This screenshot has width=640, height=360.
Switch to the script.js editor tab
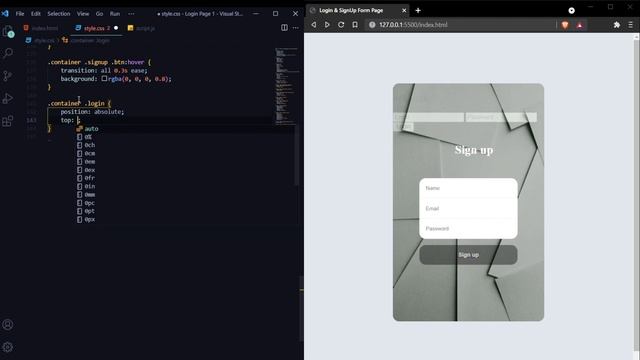(142, 28)
